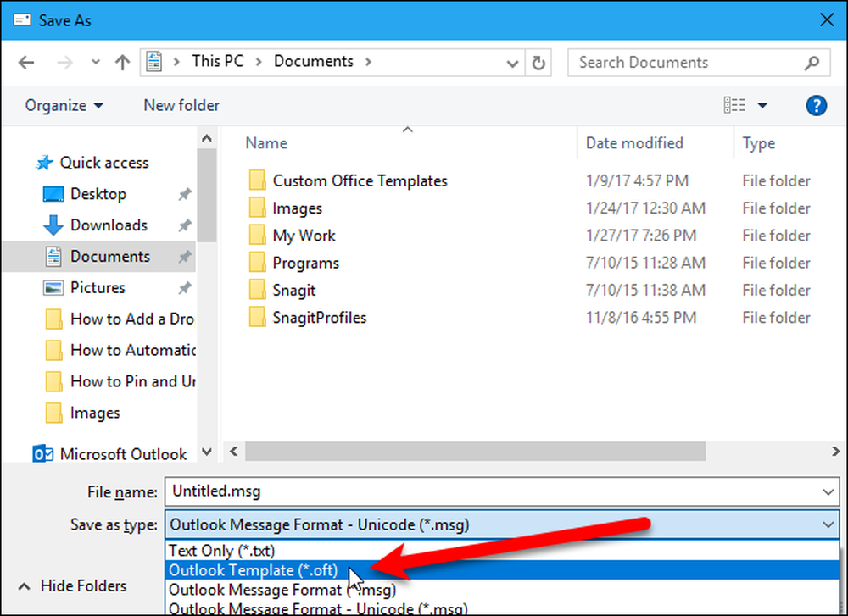Image resolution: width=848 pixels, height=616 pixels.
Task: Expand the address bar history chevron
Action: coord(512,64)
